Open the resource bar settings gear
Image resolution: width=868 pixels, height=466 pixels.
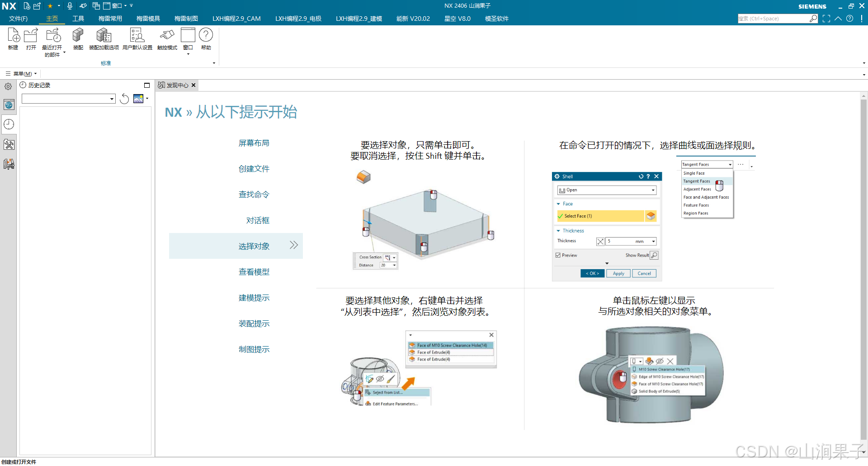click(x=8, y=86)
